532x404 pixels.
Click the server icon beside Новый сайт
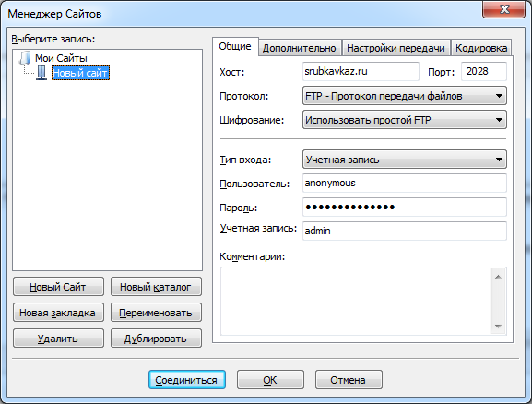click(x=41, y=73)
